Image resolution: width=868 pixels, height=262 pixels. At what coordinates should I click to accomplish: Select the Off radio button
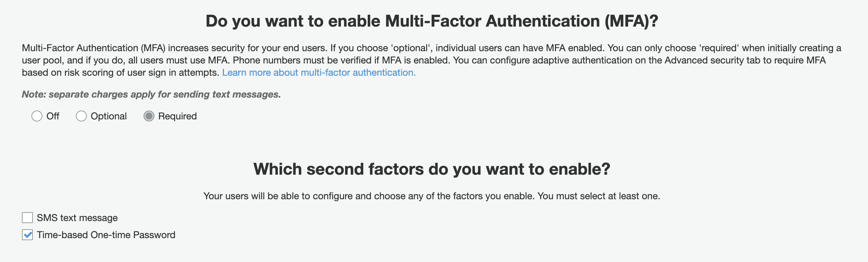[x=37, y=116]
